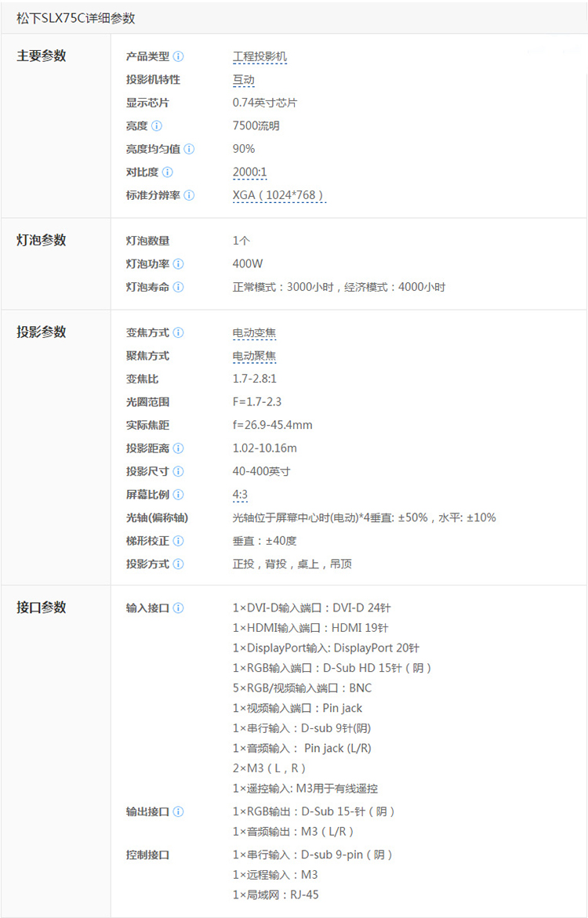Image resolution: width=588 pixels, height=918 pixels.
Task: Open info icon next to 灯泡寿命
Action: pyautogui.click(x=178, y=287)
